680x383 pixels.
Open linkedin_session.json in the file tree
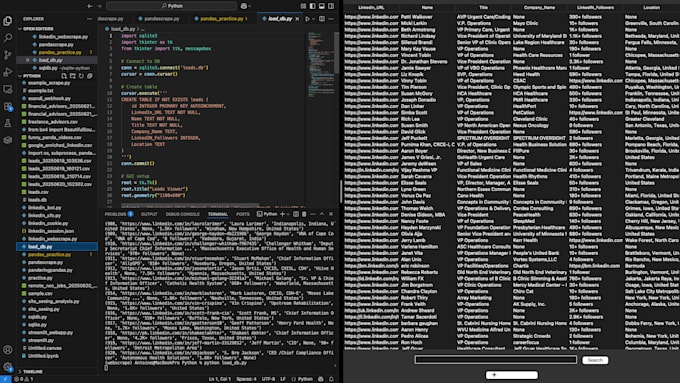click(51, 231)
